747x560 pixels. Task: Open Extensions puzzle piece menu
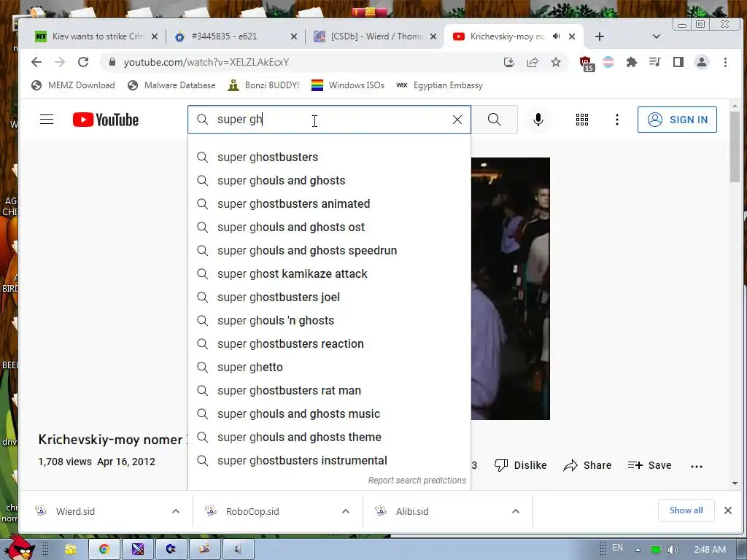[x=632, y=62]
